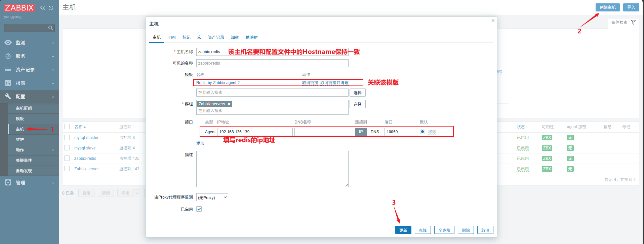This screenshot has width=644, height=244.
Task: Switch to 值映射 tab
Action: pos(252,37)
